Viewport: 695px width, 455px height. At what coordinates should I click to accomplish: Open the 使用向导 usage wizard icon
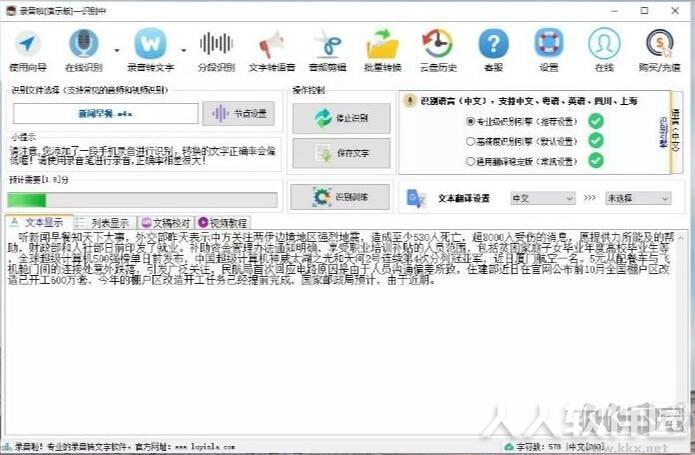(x=27, y=50)
